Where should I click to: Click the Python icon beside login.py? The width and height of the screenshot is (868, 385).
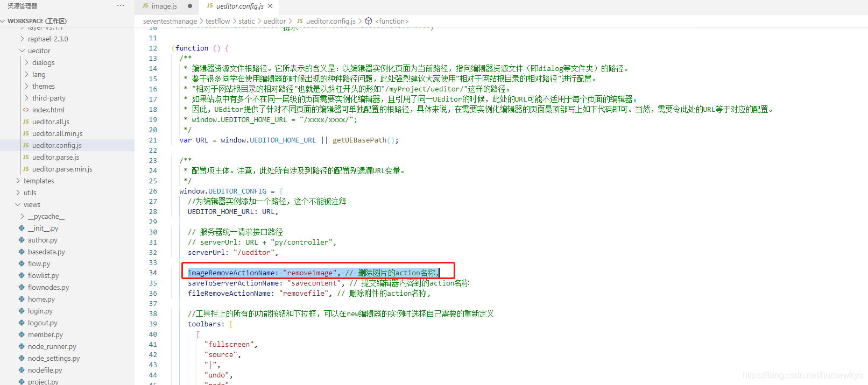pyautogui.click(x=22, y=311)
